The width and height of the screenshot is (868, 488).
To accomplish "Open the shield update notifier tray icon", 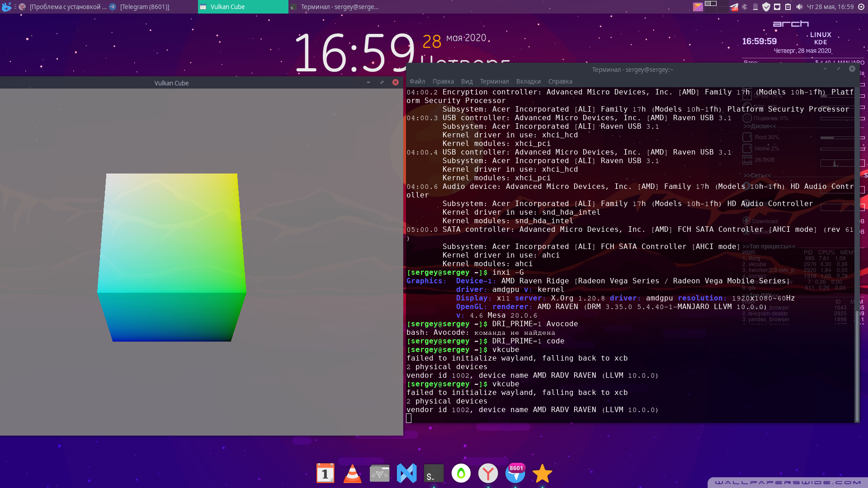I will [766, 7].
